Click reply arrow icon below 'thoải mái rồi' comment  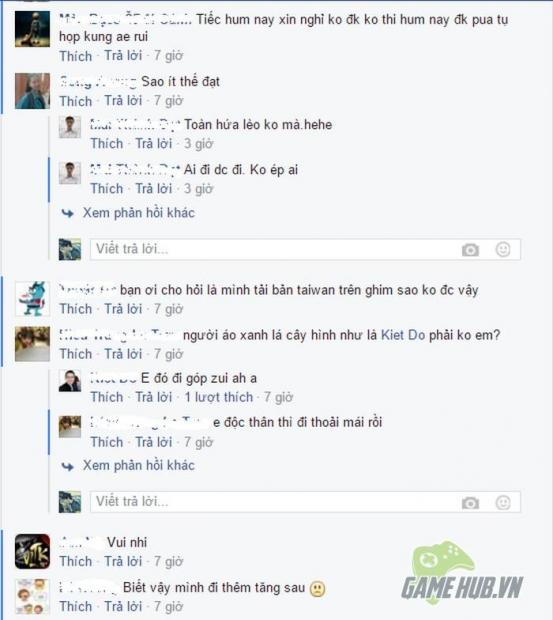tap(68, 467)
